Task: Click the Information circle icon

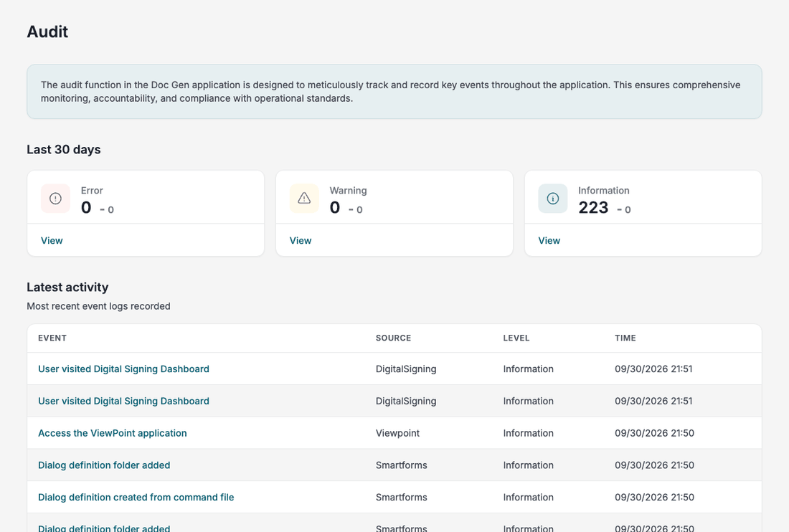Action: (x=552, y=199)
